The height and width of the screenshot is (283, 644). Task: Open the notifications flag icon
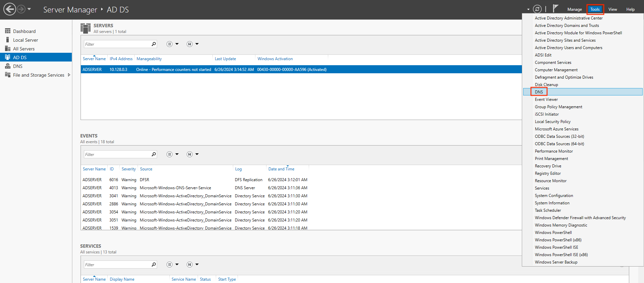pos(555,8)
